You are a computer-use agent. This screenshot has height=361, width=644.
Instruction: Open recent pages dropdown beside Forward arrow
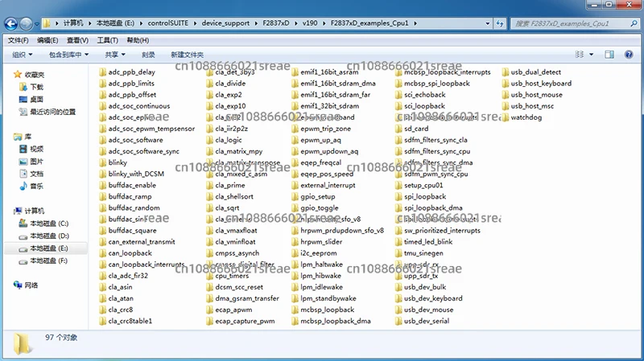tap(36, 24)
